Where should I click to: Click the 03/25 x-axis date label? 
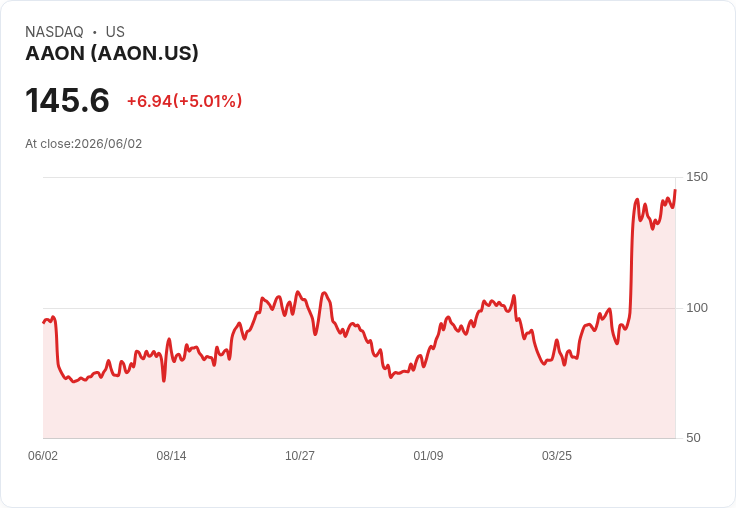557,455
